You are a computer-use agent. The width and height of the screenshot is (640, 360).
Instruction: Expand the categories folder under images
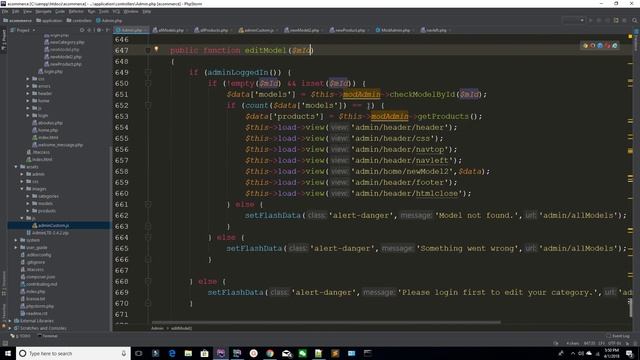28,196
